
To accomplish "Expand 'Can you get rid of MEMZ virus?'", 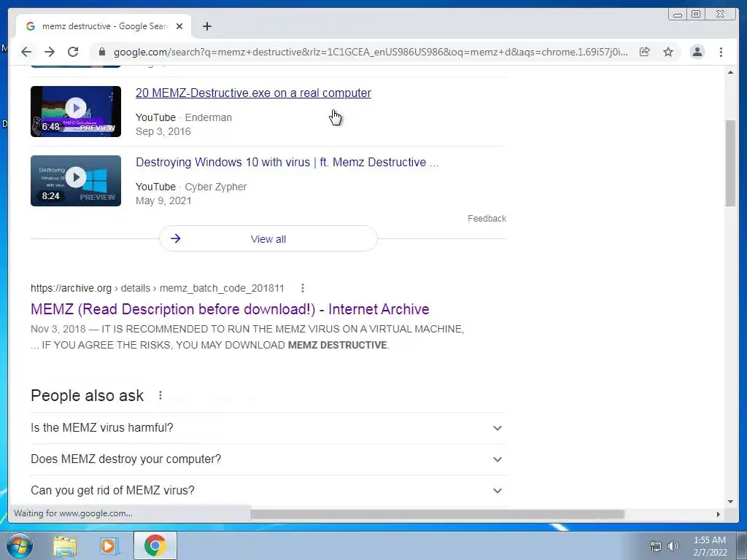I will click(x=268, y=491).
